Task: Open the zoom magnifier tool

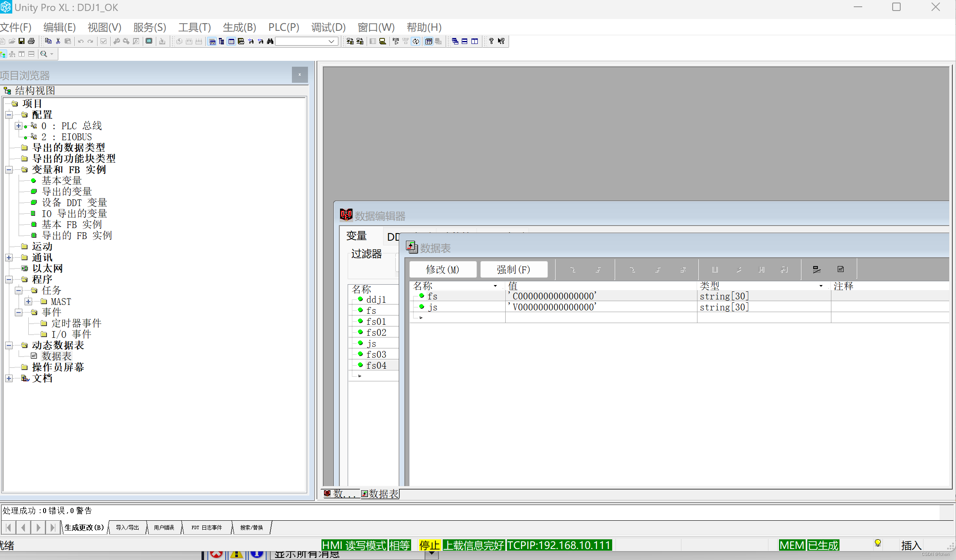Action: pos(44,54)
